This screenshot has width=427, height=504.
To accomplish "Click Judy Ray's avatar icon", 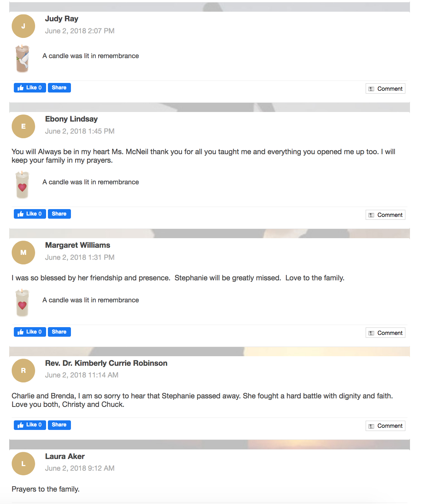I will (x=23, y=26).
